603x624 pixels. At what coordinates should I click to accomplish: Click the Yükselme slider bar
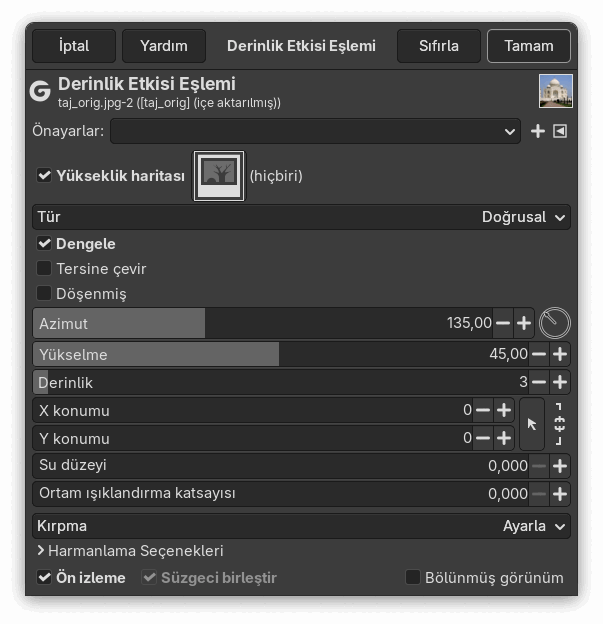point(281,354)
